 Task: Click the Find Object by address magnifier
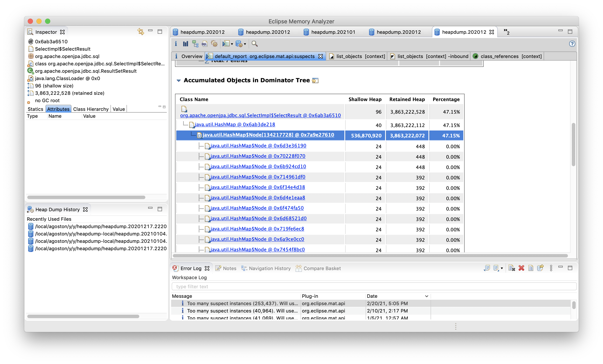[254, 44]
